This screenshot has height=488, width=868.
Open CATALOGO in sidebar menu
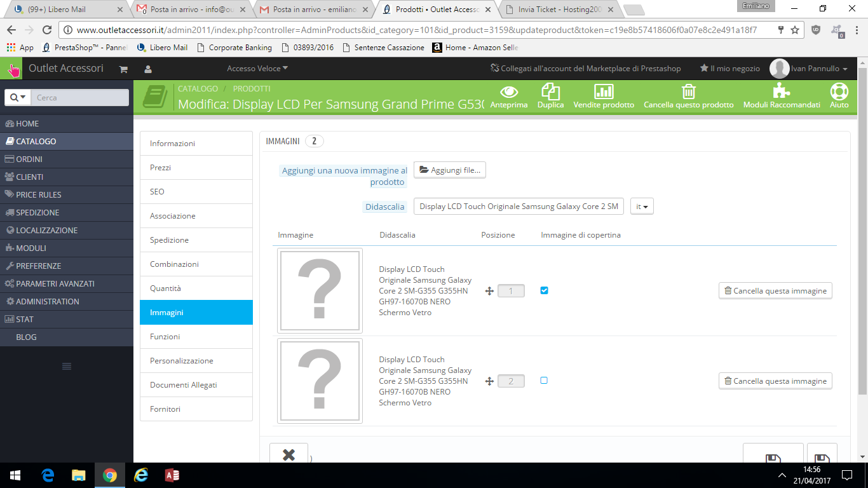pos(67,141)
